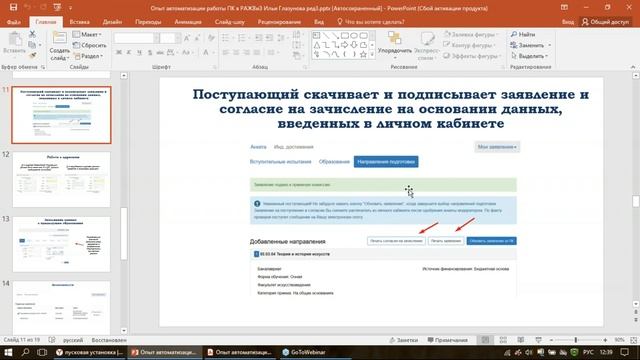
Task: Toggle text shadow formatting
Action: pyautogui.click(x=150, y=52)
